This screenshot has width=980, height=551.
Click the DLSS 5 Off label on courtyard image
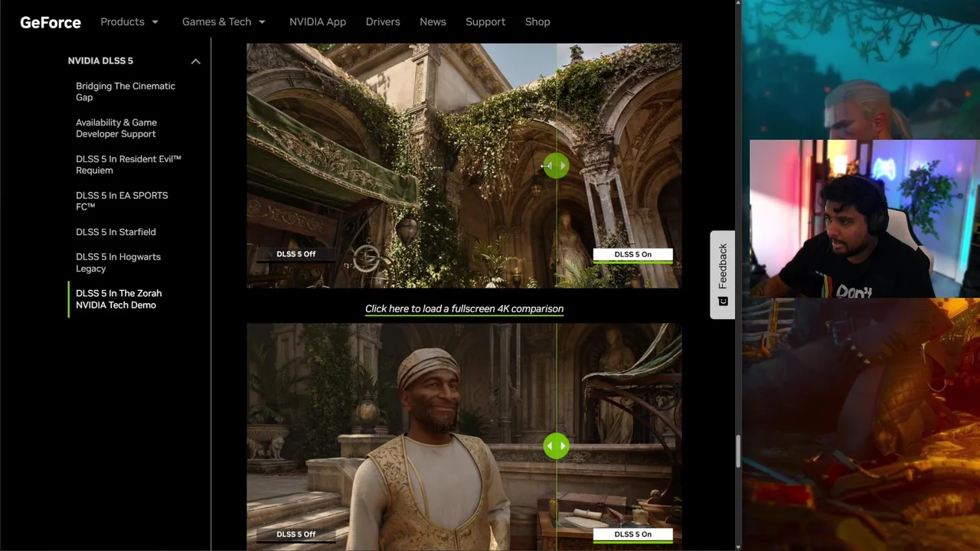pyautogui.click(x=296, y=254)
